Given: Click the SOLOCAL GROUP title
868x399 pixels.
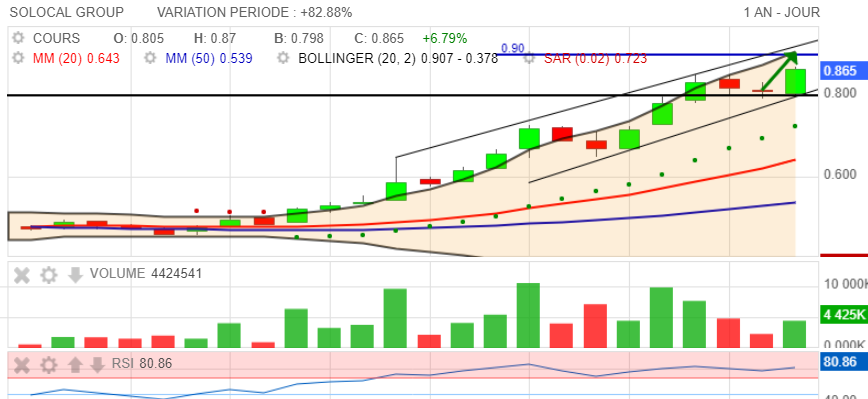Looking at the screenshot, I should [x=67, y=12].
